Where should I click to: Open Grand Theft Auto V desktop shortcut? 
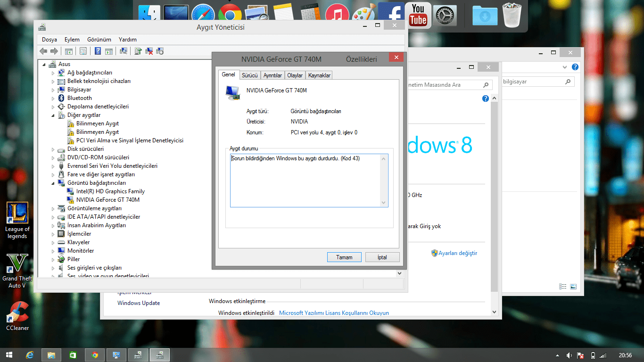(17, 271)
